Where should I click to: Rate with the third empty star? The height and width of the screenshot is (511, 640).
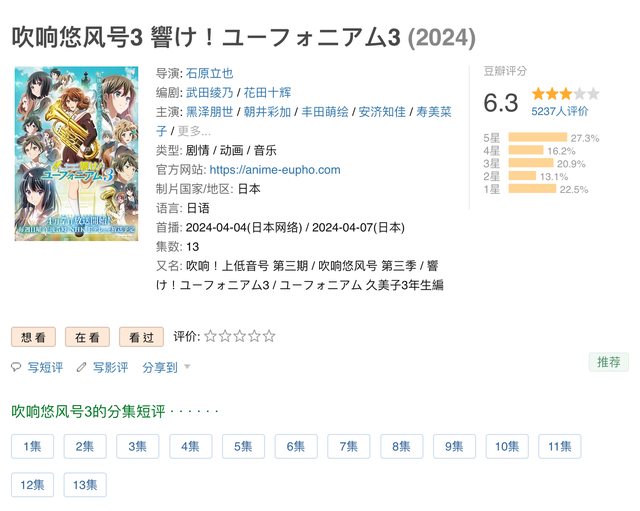pos(240,336)
